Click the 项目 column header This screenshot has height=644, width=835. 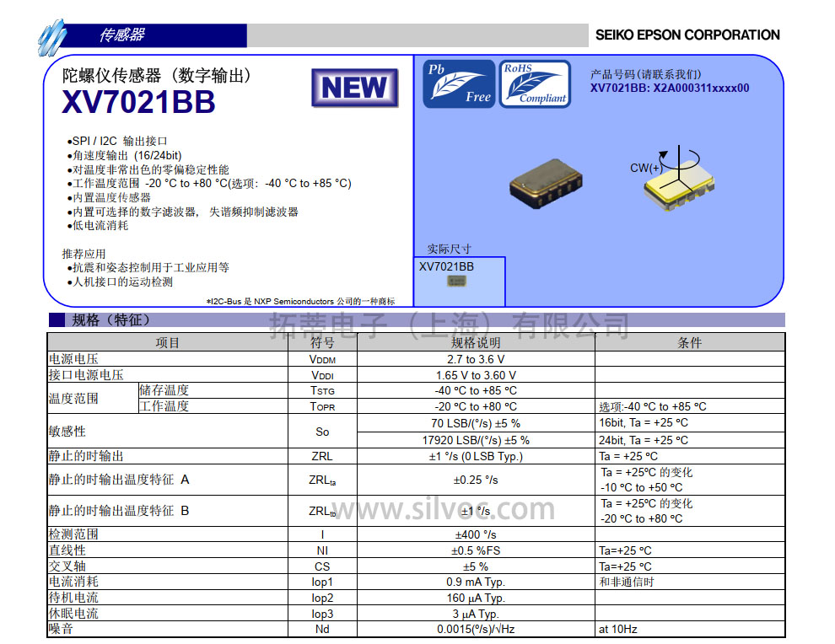click(167, 343)
